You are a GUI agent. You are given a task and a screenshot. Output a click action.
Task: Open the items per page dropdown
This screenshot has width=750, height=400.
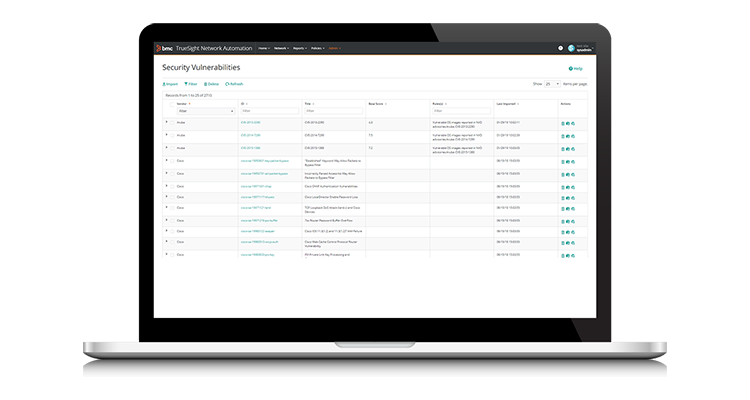tap(552, 84)
